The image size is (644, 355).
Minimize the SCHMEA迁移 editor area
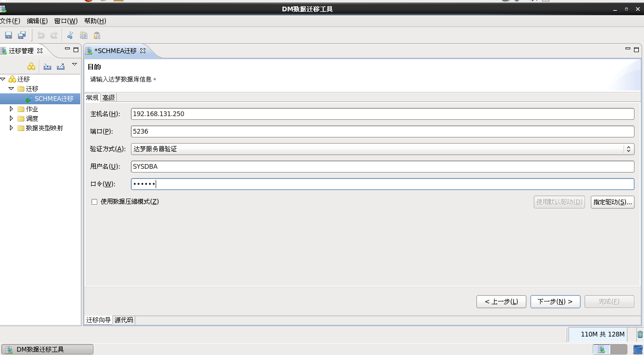click(x=628, y=49)
